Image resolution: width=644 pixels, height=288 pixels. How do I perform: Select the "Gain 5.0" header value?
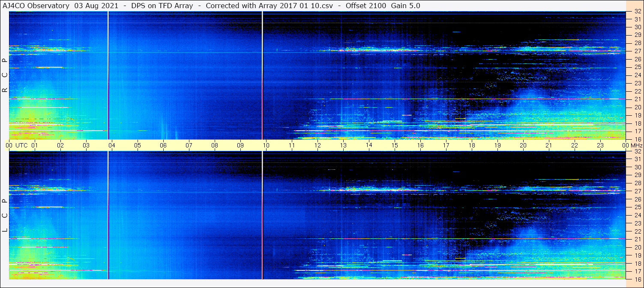[405, 6]
